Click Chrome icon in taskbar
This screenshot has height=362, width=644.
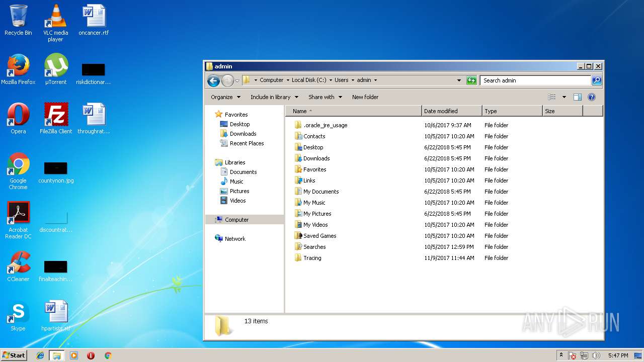(108, 355)
